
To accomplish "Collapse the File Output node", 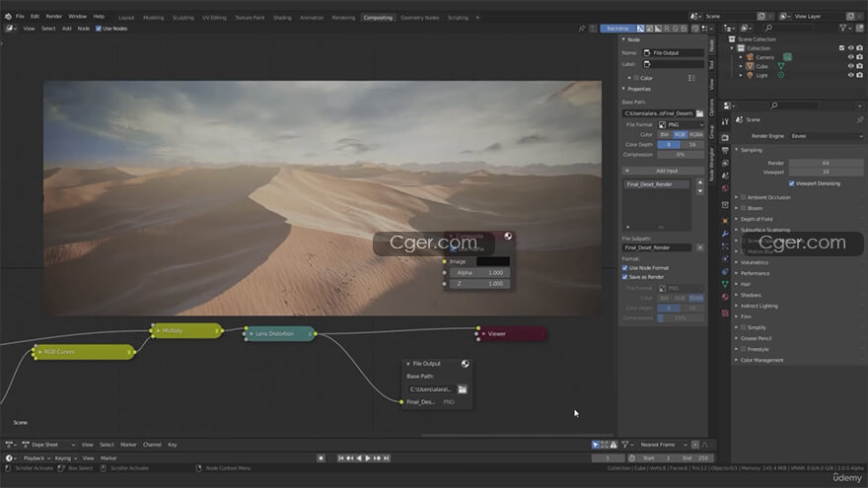I will coord(408,364).
